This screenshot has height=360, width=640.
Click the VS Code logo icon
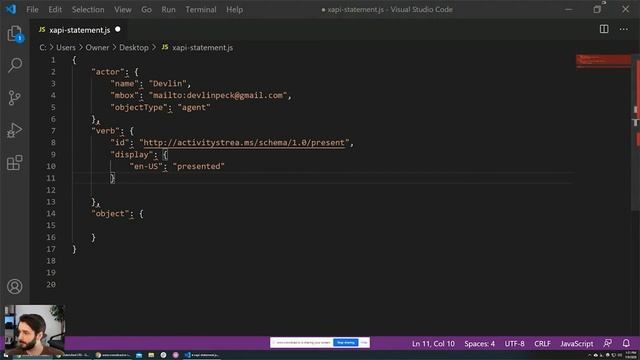tap(11, 9)
